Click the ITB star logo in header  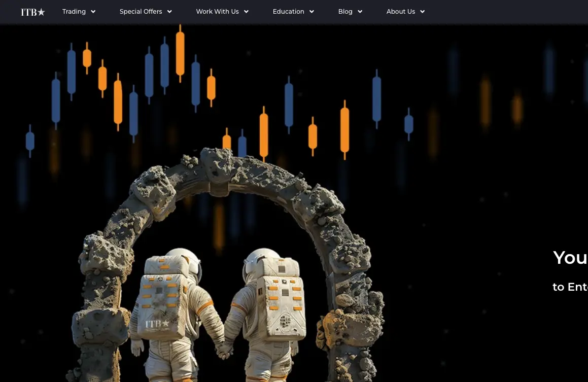33,12
